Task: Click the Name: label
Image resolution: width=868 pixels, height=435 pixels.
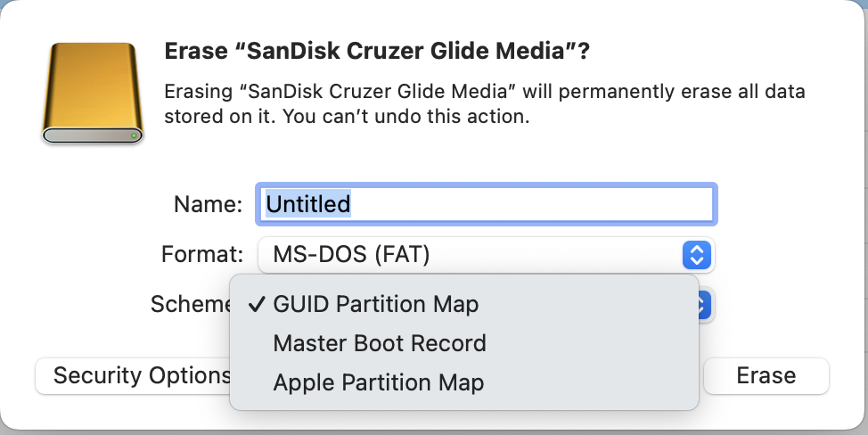Action: tap(208, 205)
